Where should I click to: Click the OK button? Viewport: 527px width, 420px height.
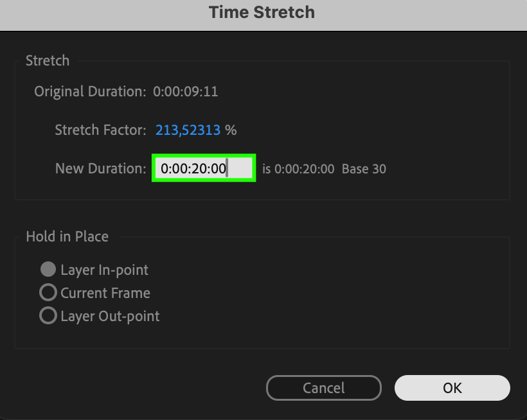click(x=452, y=388)
